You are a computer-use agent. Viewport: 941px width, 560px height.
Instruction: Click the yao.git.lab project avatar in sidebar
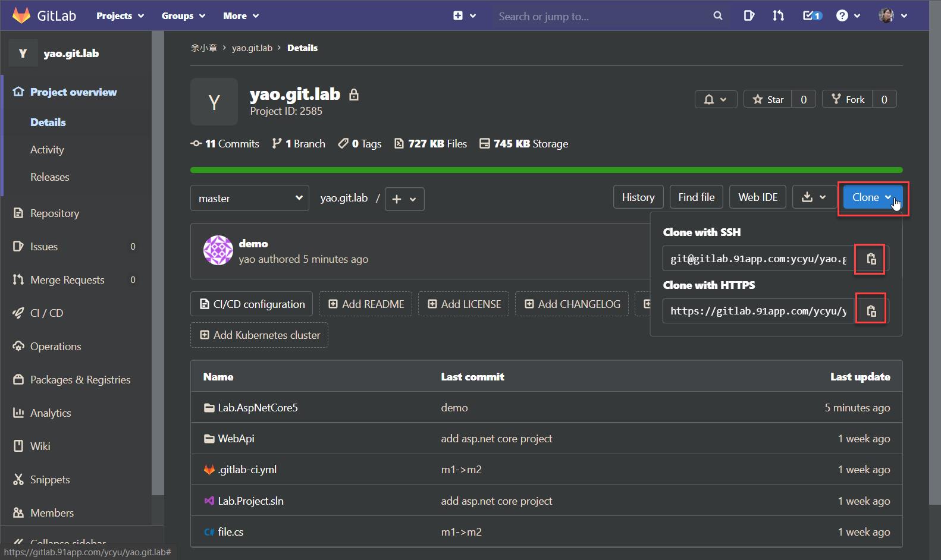point(23,54)
